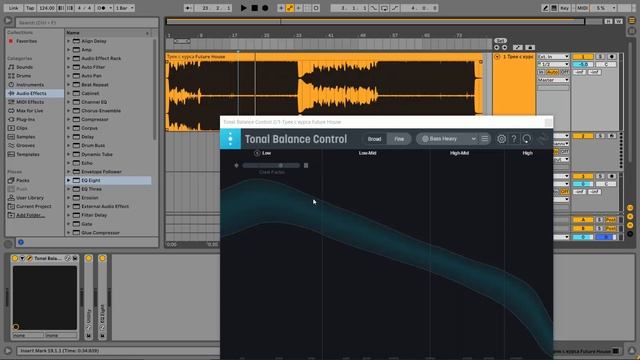Screen dimensions: 640x360
Task: Open the Bass Heavy target curve dropdown
Action: click(x=447, y=139)
